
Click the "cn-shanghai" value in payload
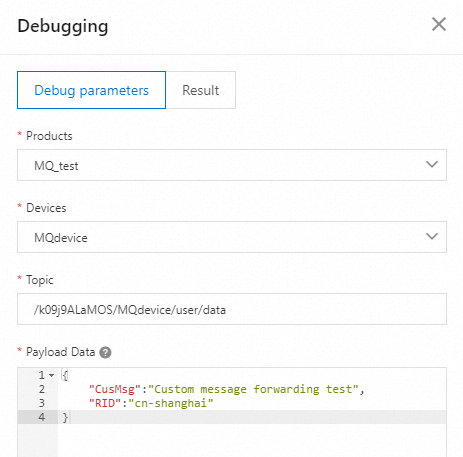coord(171,403)
